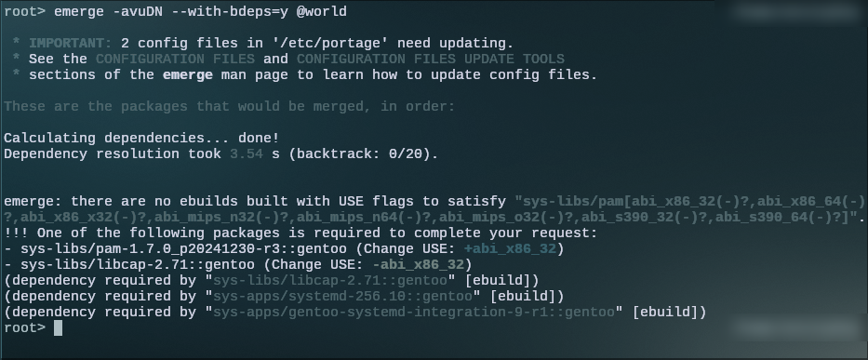868x360 pixels.
Task: Click the IMPORTANT warning label
Action: coord(71,43)
